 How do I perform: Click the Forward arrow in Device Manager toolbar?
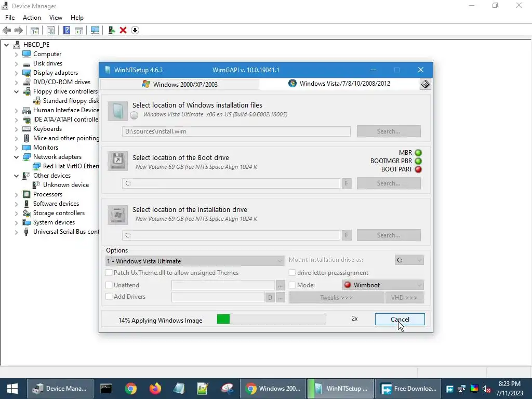tap(19, 30)
